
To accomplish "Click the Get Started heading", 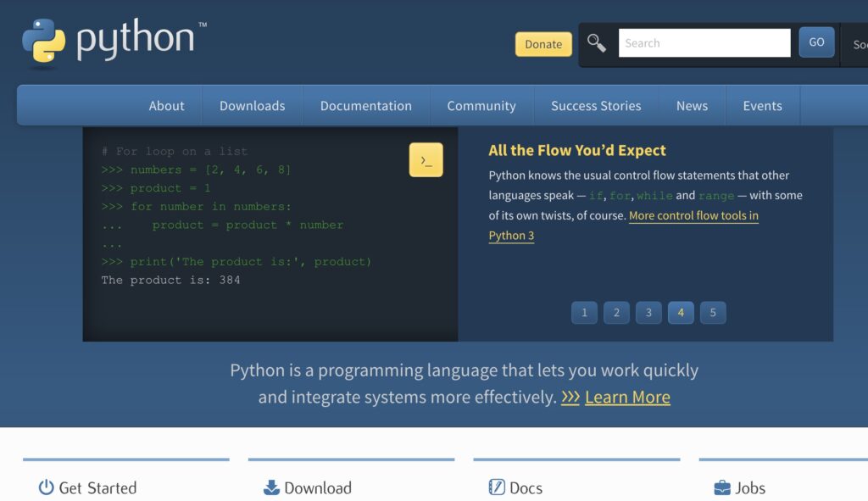I will click(x=97, y=487).
